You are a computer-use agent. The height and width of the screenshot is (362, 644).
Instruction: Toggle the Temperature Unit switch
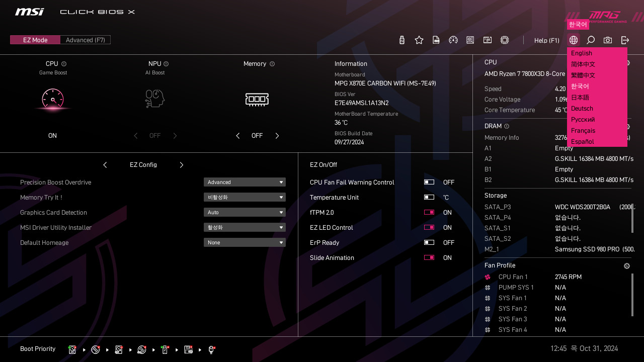(x=429, y=197)
